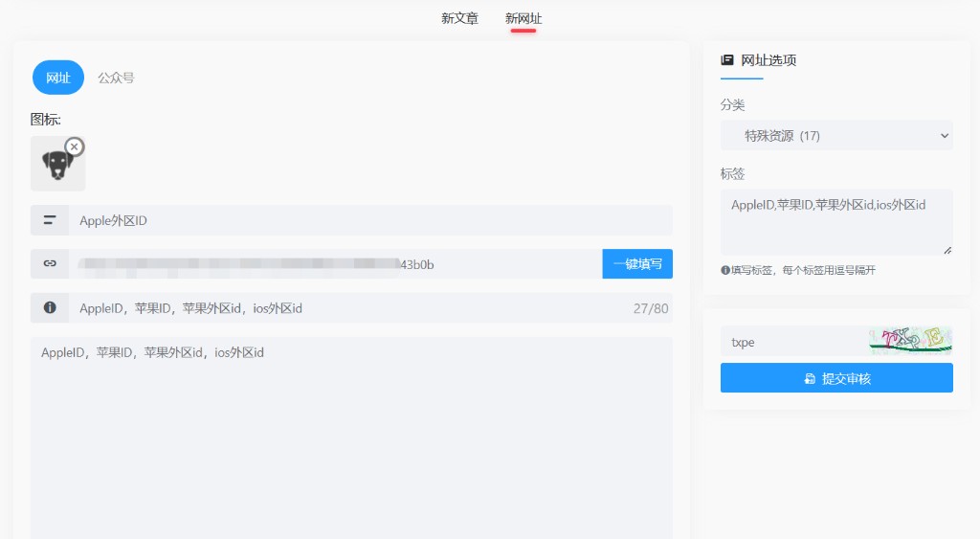Click the 分类 label
Screen dimensions: 980x539
point(732,105)
